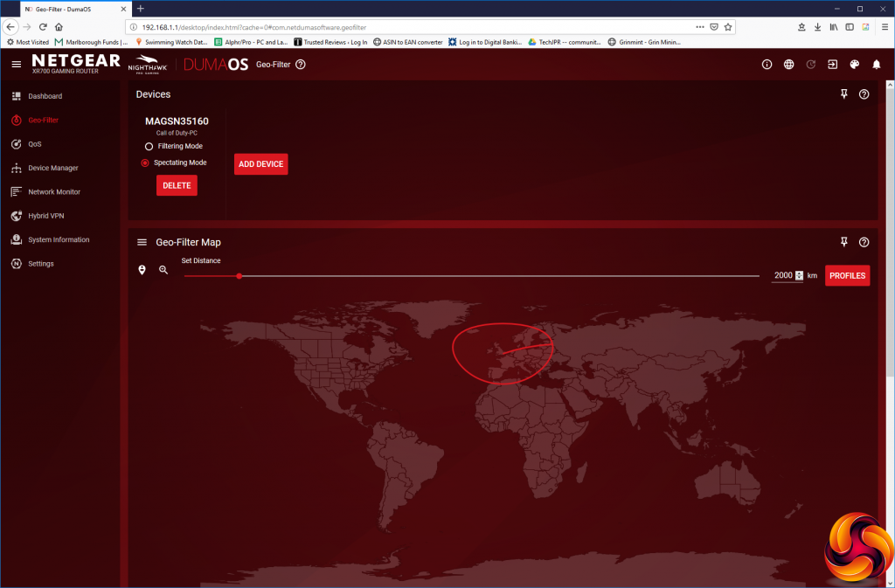
Task: Bookmark this page with star icon
Action: point(728,27)
